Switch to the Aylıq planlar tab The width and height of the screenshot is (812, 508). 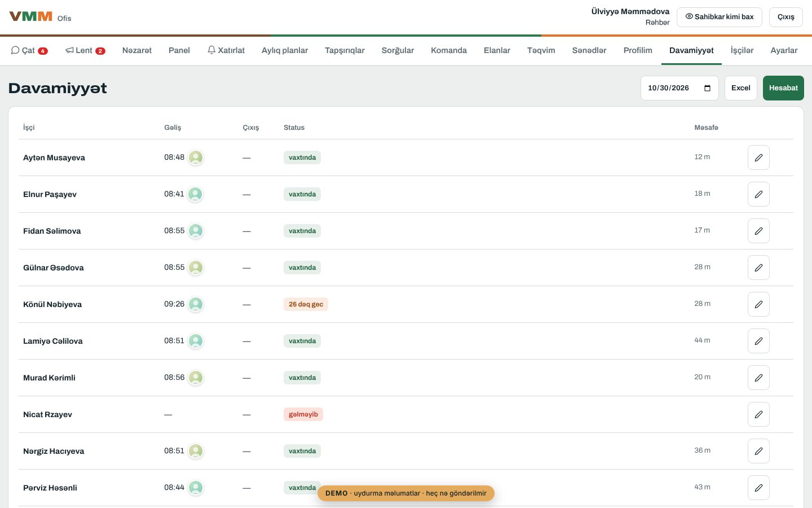[x=285, y=50]
